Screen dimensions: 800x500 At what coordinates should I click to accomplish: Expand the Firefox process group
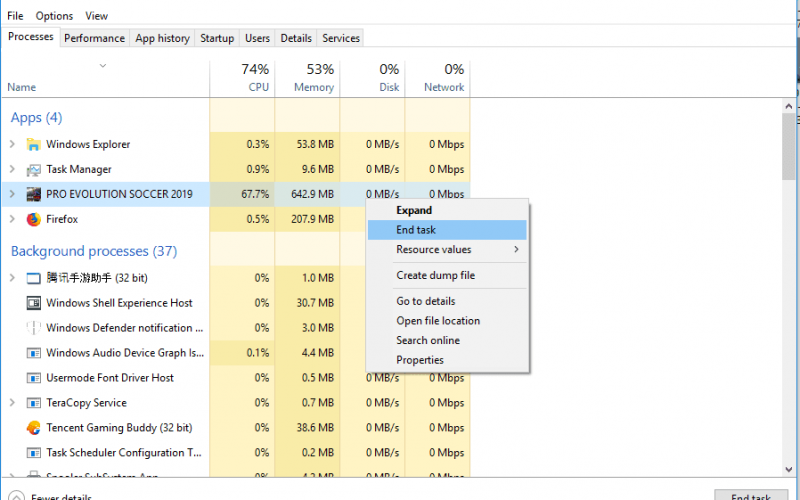point(12,219)
